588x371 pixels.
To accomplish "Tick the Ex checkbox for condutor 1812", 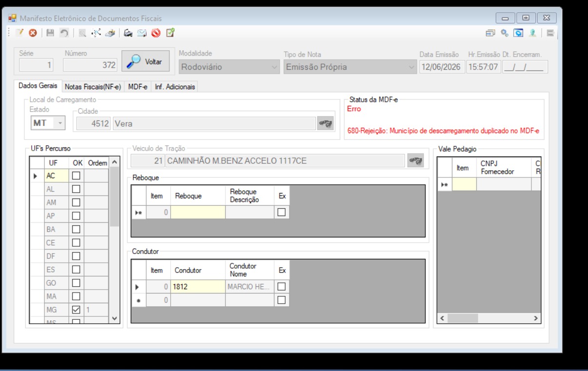I will (281, 287).
